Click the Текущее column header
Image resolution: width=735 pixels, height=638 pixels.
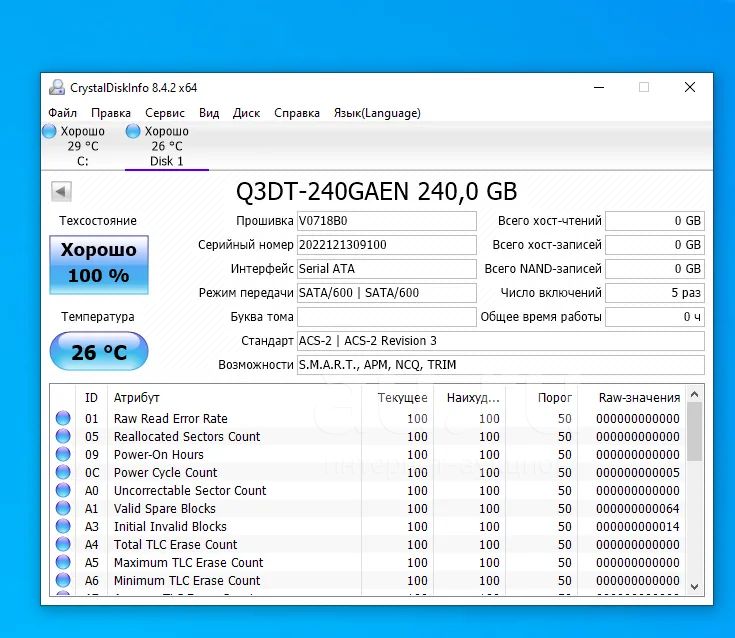point(398,398)
